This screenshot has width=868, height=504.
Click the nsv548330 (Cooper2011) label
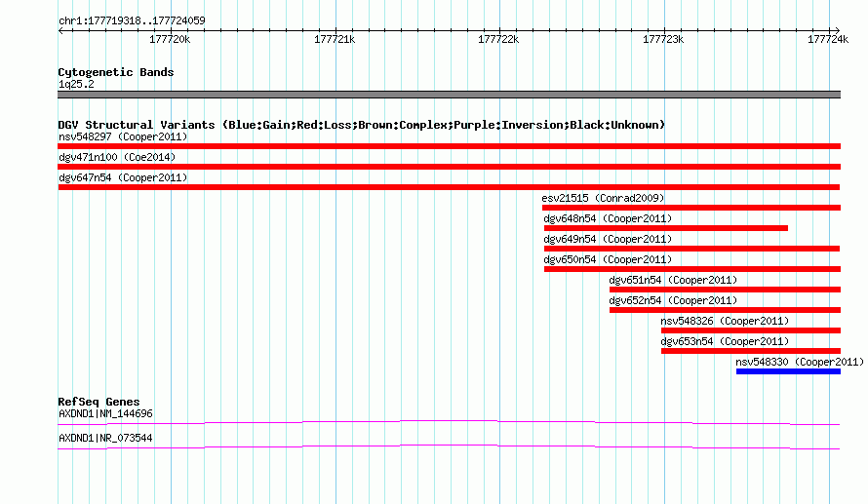click(x=800, y=362)
